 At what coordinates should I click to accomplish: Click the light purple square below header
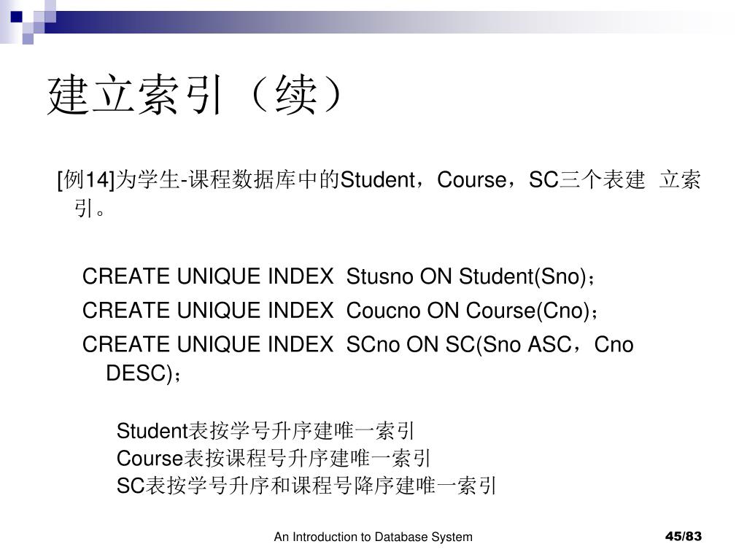coord(28,39)
